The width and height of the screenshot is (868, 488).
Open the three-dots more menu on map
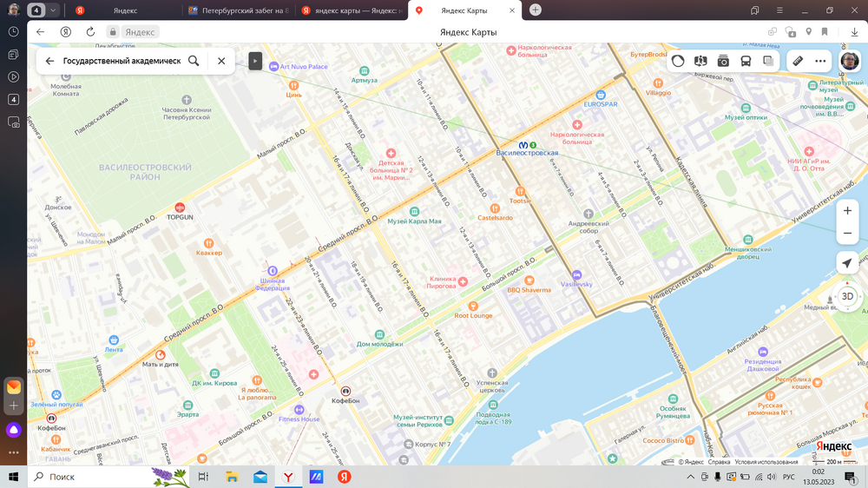(x=820, y=61)
